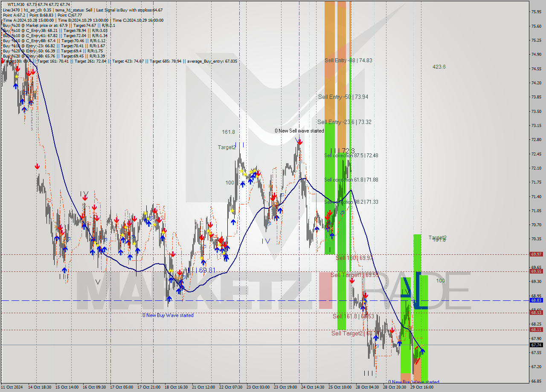Click the 71.40 price axis label
Viewport: 546px width, 392px height.
[x=536, y=196]
